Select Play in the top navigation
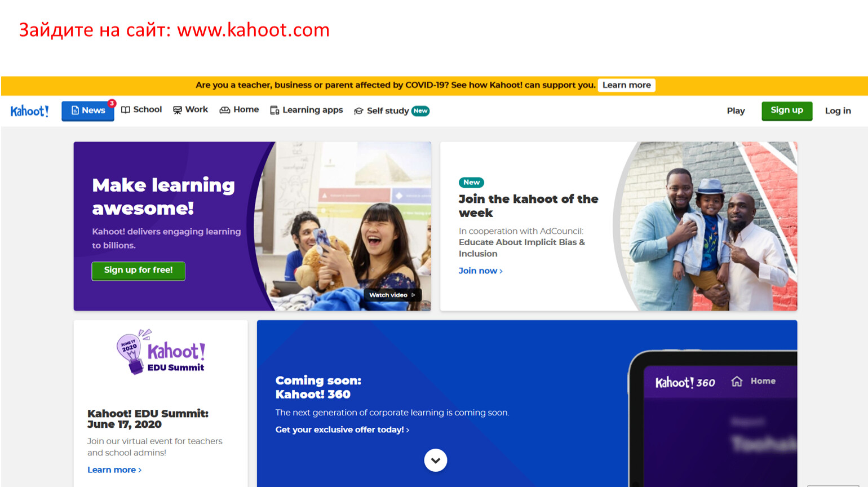 pyautogui.click(x=736, y=111)
